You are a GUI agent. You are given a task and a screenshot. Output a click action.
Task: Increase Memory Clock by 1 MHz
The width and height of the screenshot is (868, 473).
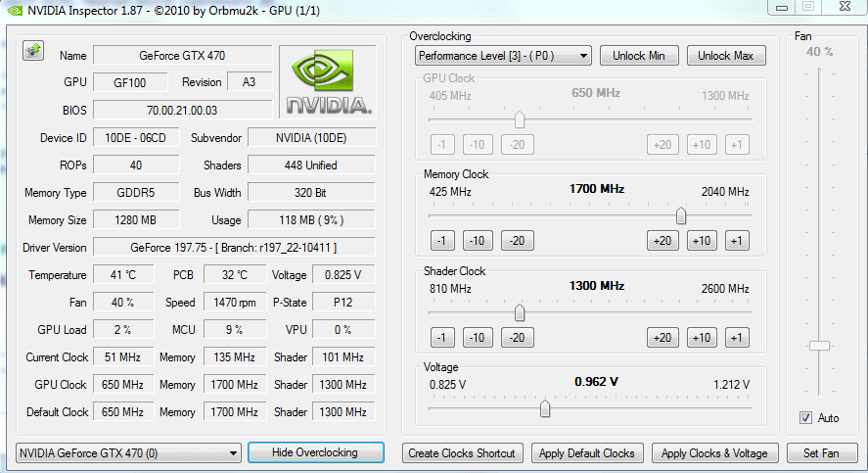coord(737,241)
